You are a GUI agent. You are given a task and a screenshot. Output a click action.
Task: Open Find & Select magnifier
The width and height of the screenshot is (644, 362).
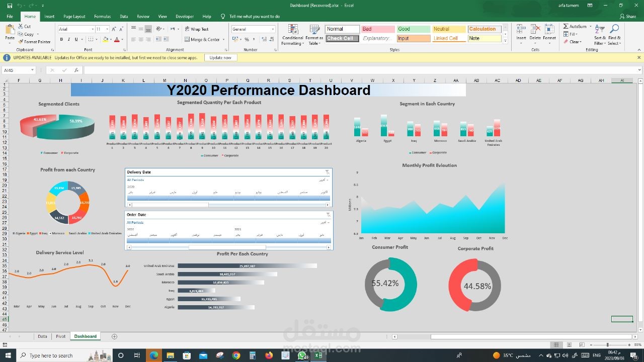pyautogui.click(x=614, y=35)
